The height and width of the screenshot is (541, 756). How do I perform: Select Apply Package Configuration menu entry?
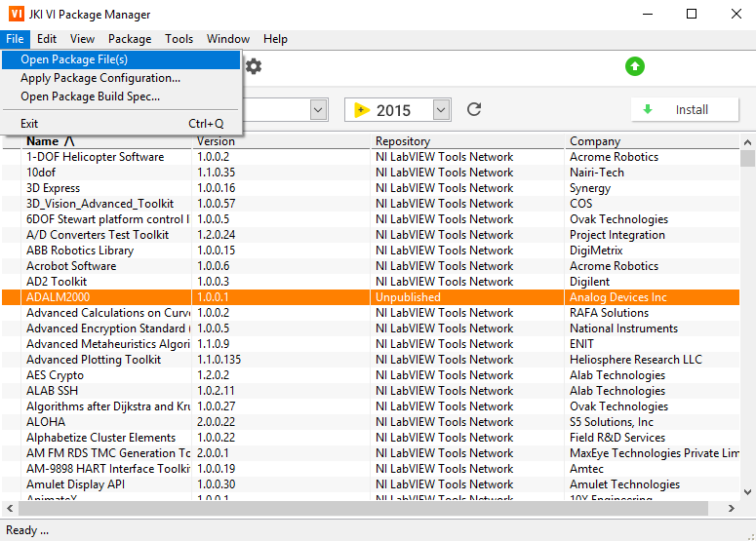pyautogui.click(x=100, y=78)
